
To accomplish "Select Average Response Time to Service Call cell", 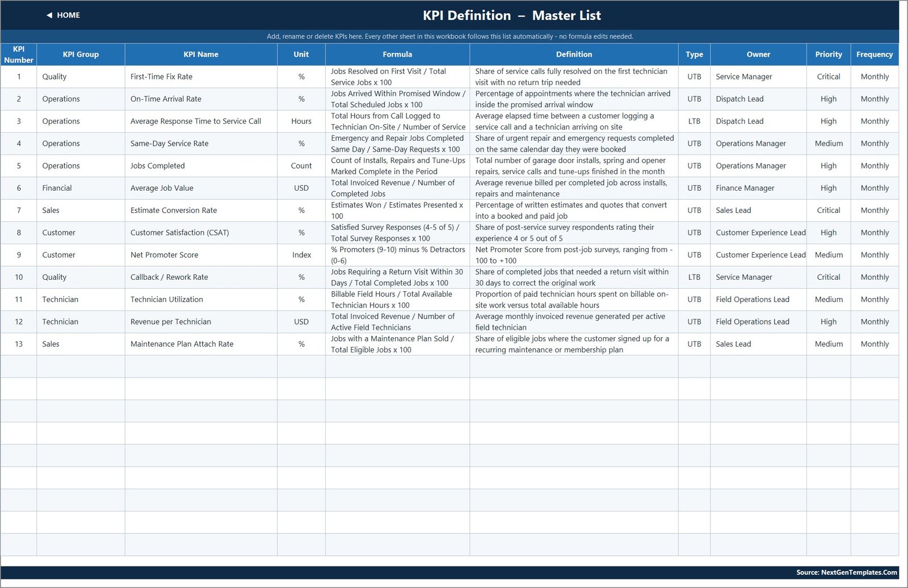I will [x=201, y=121].
